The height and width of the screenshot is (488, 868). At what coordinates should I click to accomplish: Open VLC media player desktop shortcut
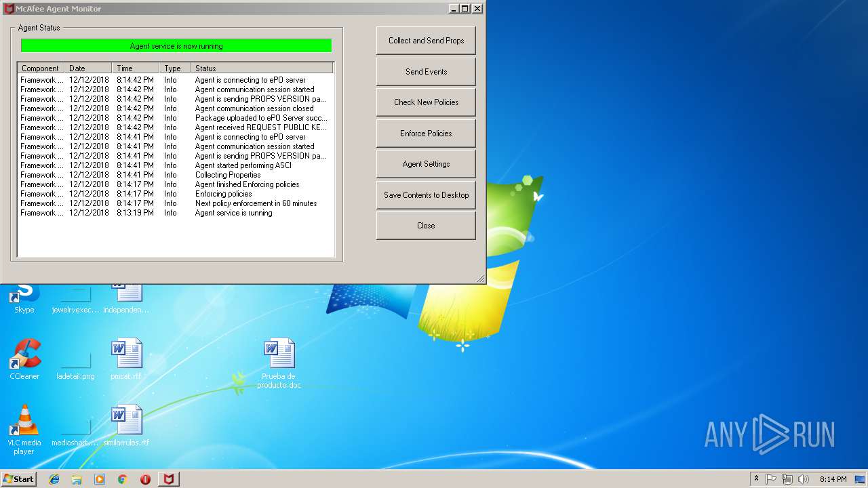click(24, 430)
